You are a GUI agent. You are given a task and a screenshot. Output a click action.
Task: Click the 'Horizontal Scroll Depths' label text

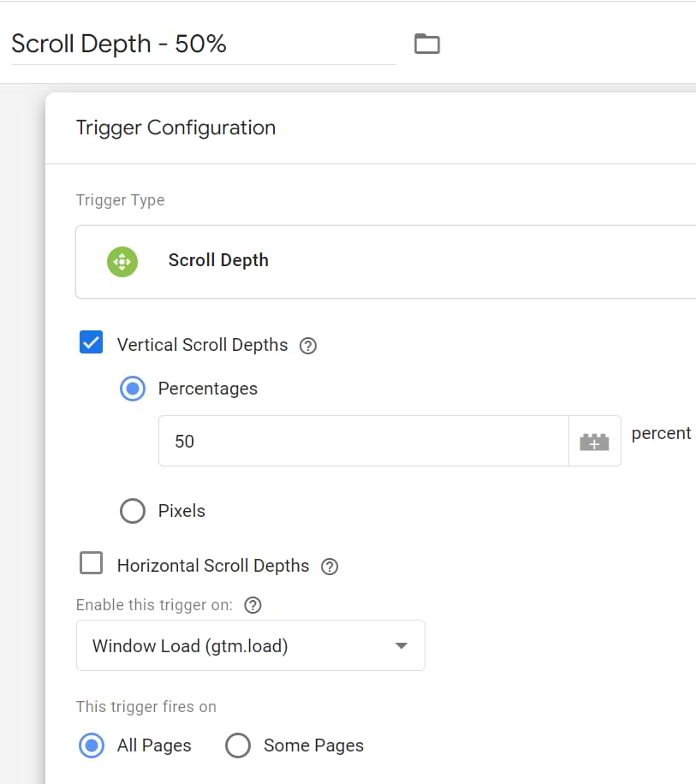[x=213, y=566]
